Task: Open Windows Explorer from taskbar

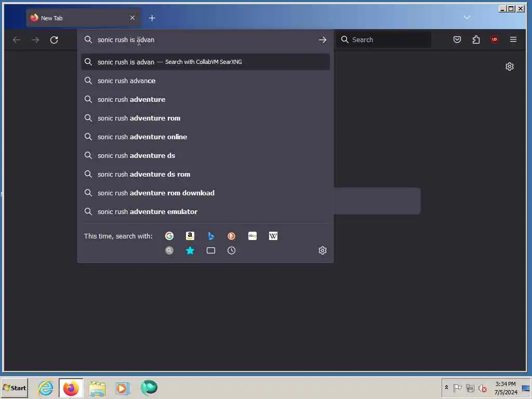Action: (97, 388)
